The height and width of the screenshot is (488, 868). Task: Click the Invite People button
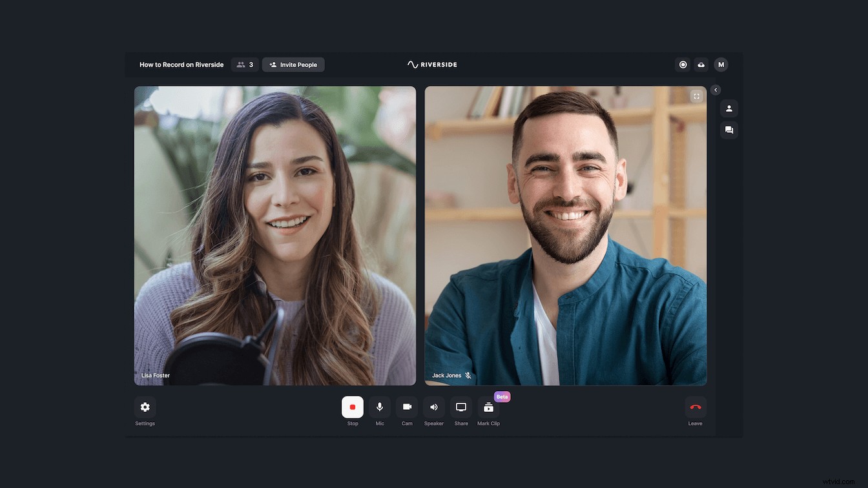(293, 65)
